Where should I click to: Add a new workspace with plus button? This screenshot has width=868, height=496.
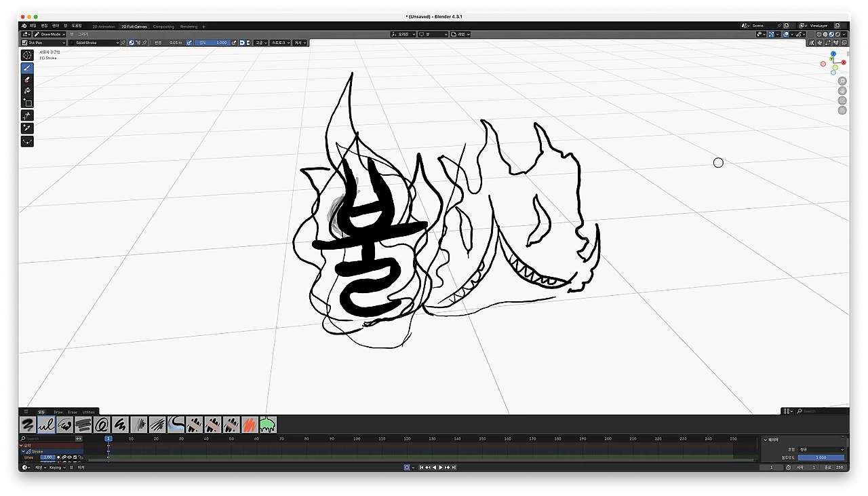[203, 26]
